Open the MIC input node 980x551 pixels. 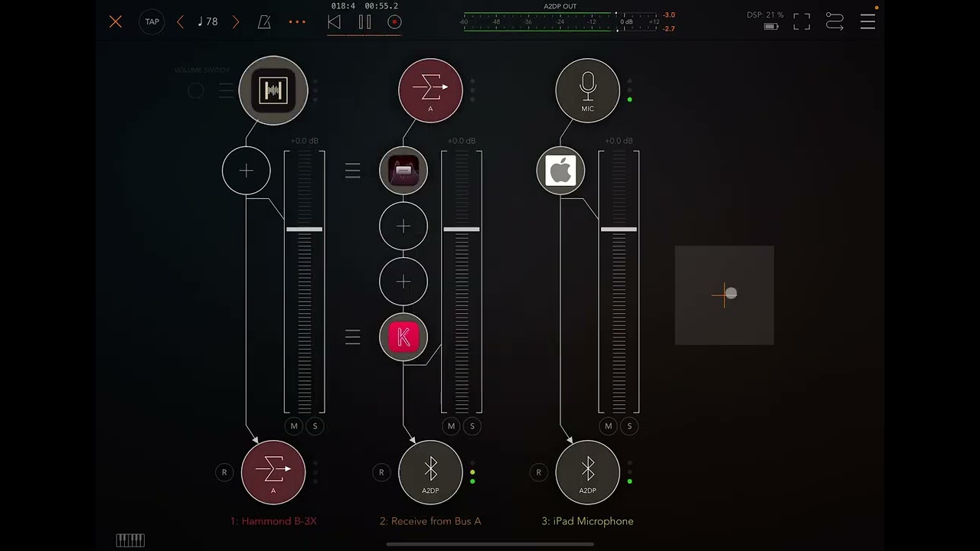(587, 90)
